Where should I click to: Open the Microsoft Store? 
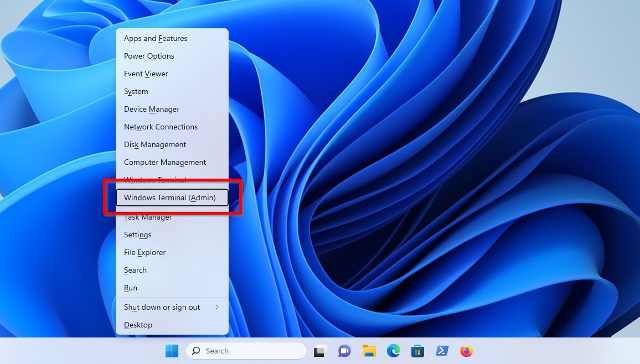click(x=417, y=351)
